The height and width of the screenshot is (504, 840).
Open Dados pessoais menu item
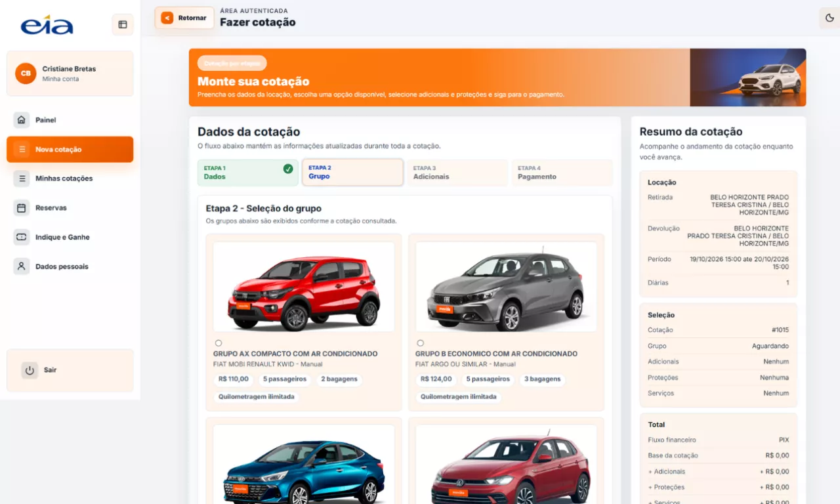tap(70, 266)
